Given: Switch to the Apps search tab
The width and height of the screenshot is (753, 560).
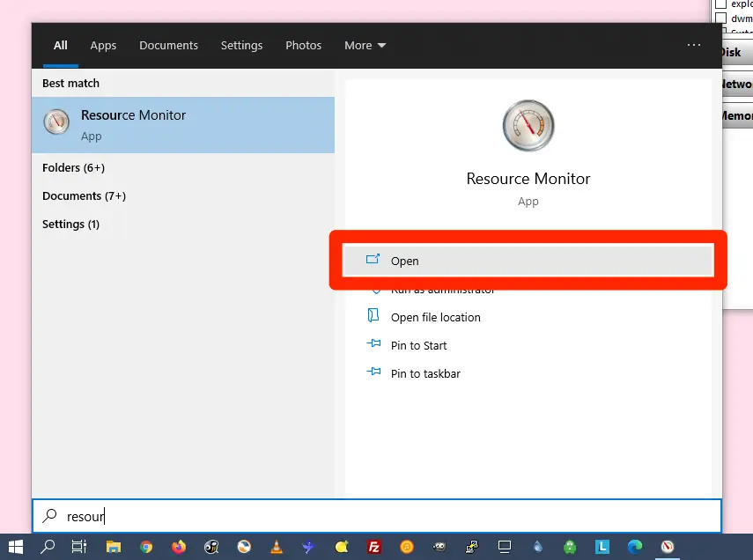Looking at the screenshot, I should (103, 46).
